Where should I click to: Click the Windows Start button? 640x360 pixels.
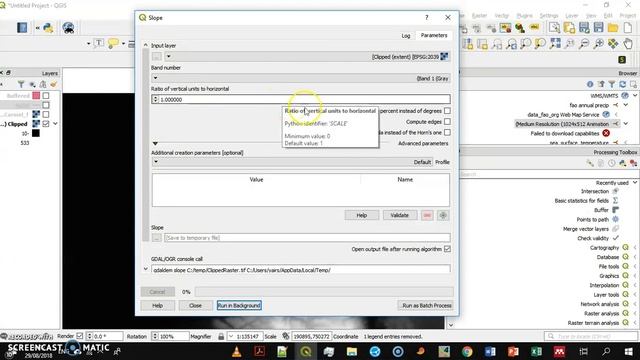click(x=629, y=351)
